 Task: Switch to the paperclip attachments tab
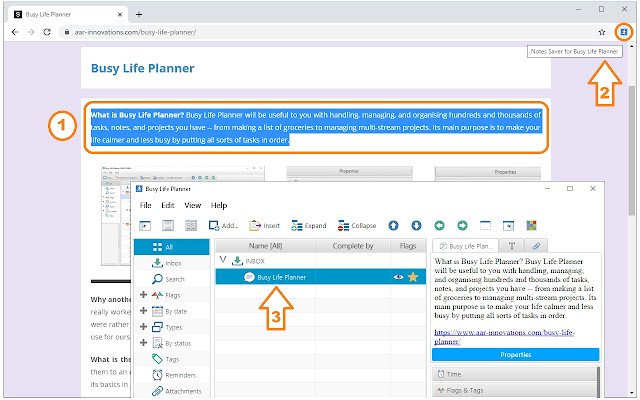(536, 246)
